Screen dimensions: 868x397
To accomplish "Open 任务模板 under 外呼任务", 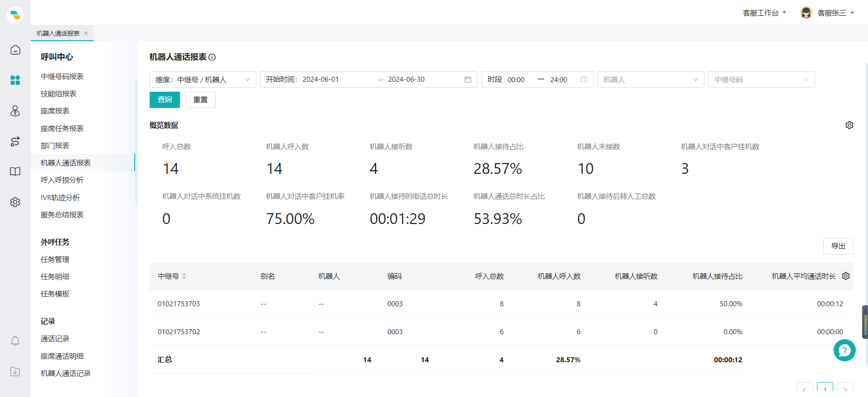I will 55,294.
